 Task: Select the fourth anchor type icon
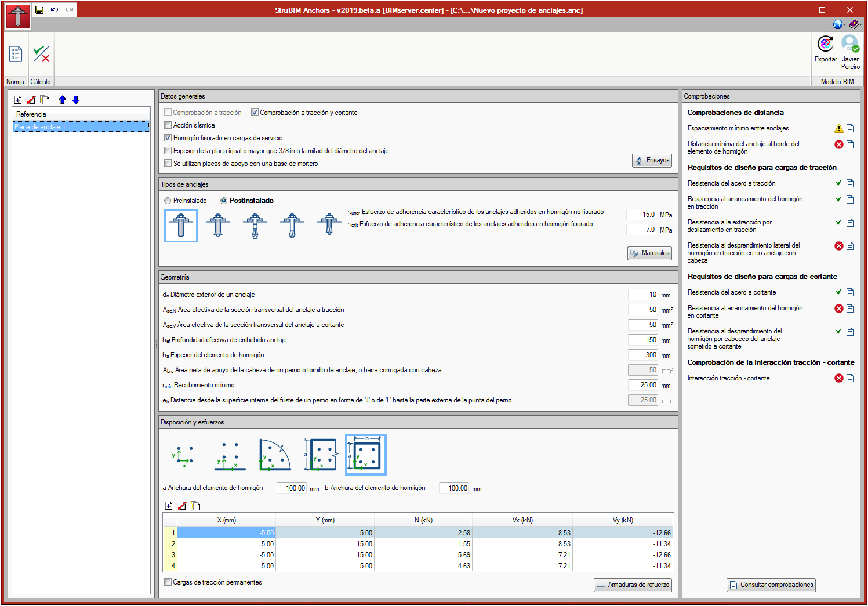[292, 225]
